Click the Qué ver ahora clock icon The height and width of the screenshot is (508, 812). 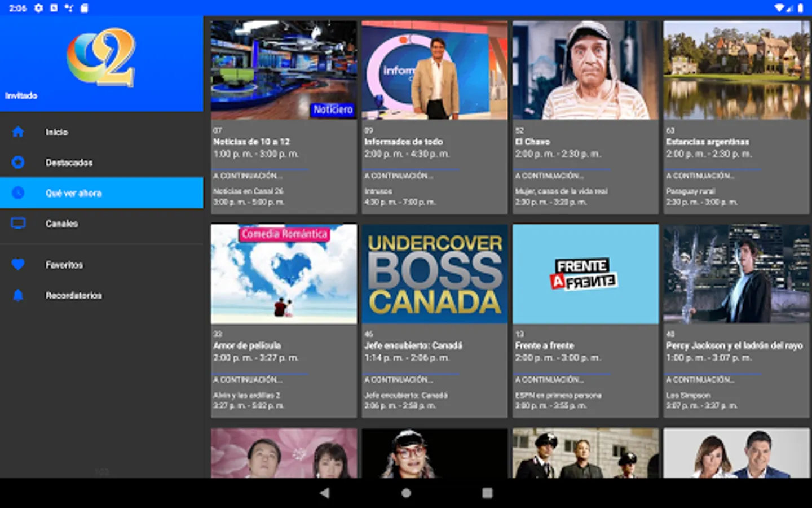click(x=18, y=193)
